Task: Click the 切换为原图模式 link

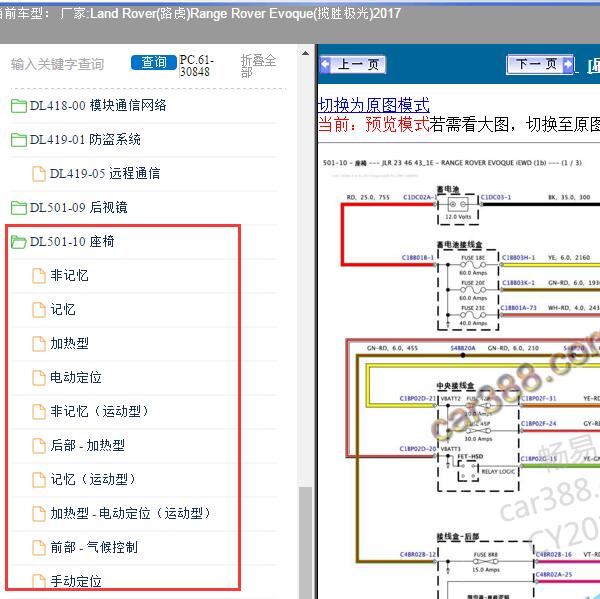Action: 374,105
